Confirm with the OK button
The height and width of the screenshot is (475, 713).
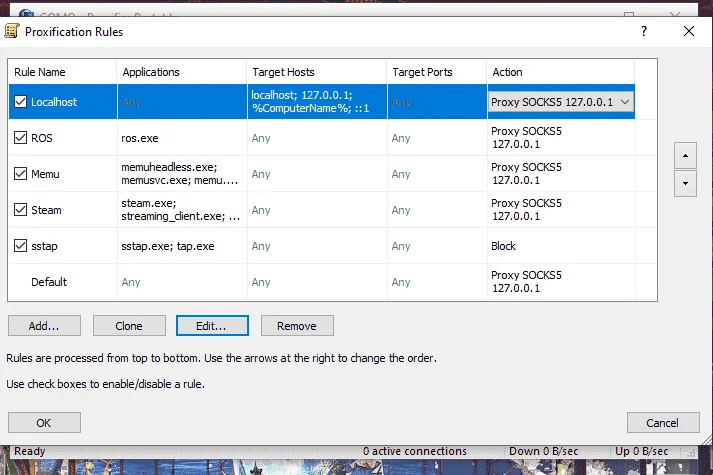(x=44, y=423)
